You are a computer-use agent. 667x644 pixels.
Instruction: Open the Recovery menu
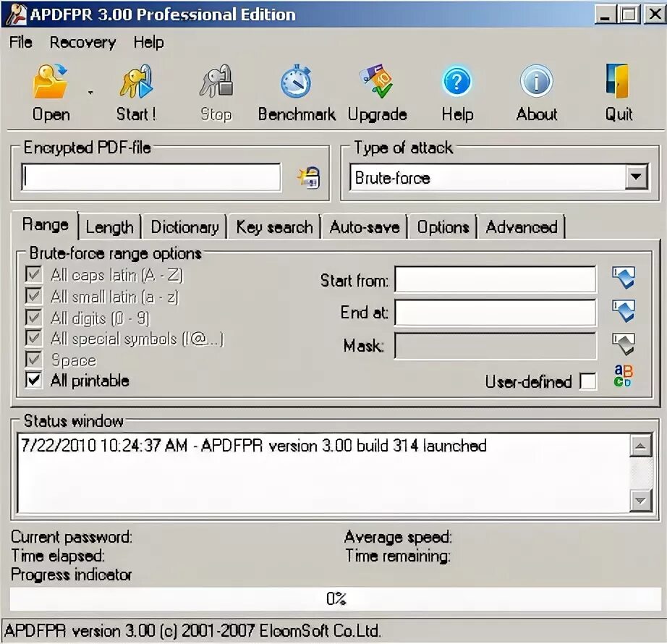pos(82,43)
